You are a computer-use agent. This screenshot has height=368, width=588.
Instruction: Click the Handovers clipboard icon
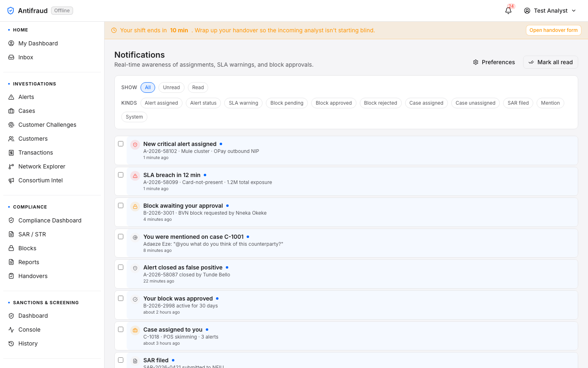pyautogui.click(x=11, y=276)
